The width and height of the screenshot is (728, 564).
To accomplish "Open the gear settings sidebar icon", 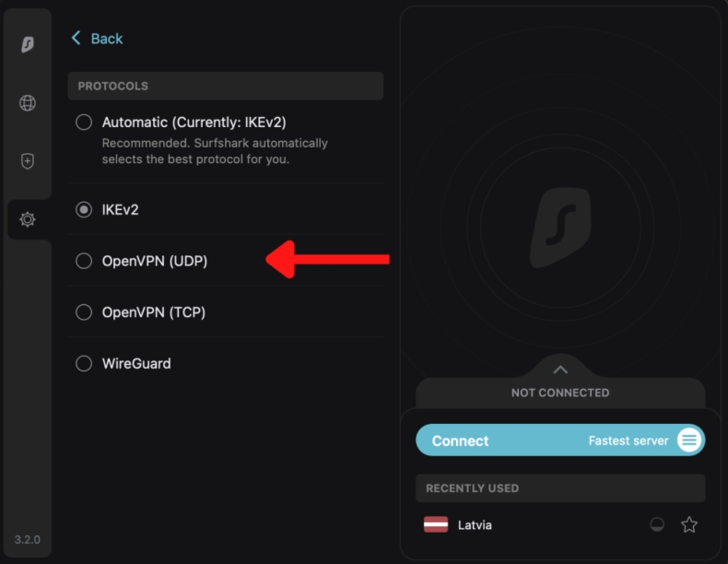I will click(28, 219).
